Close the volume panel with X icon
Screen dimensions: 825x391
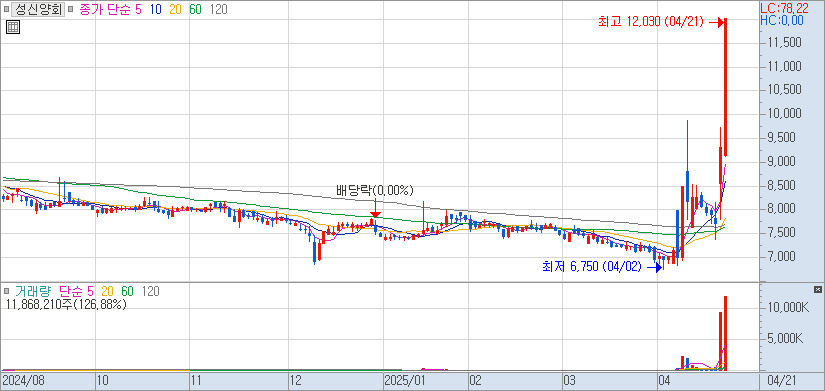pyautogui.click(x=818, y=289)
